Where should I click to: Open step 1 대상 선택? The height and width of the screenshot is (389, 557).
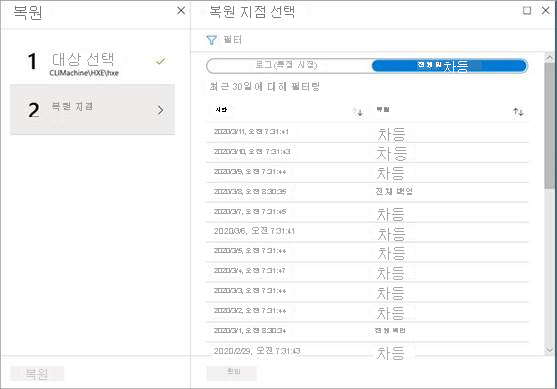coord(92,64)
